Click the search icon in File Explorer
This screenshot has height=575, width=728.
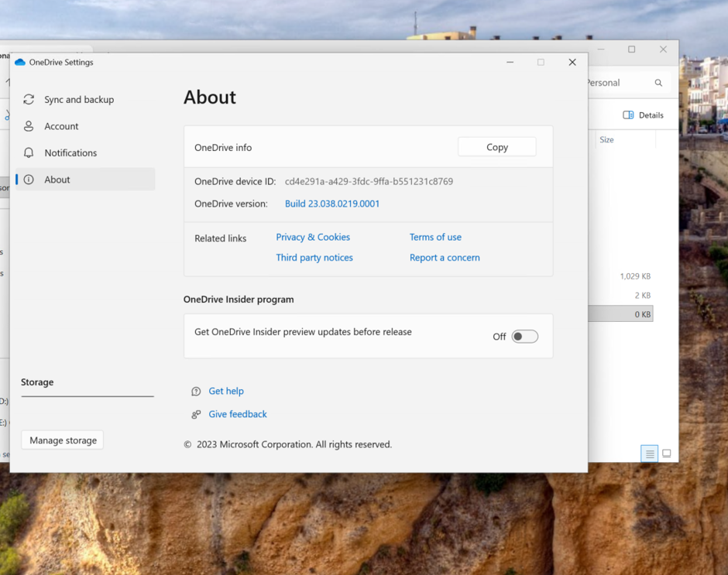(658, 83)
